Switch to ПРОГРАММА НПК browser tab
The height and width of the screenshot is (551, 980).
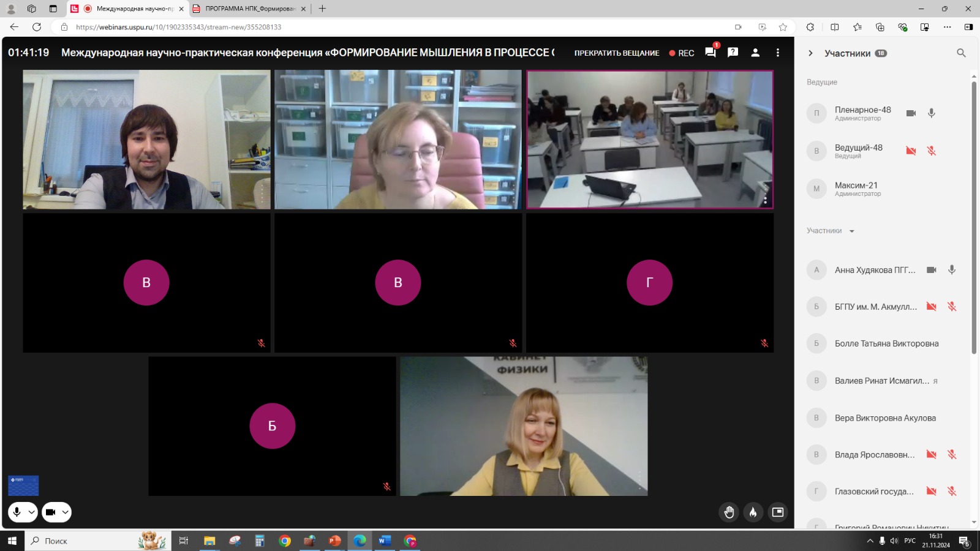pyautogui.click(x=249, y=9)
